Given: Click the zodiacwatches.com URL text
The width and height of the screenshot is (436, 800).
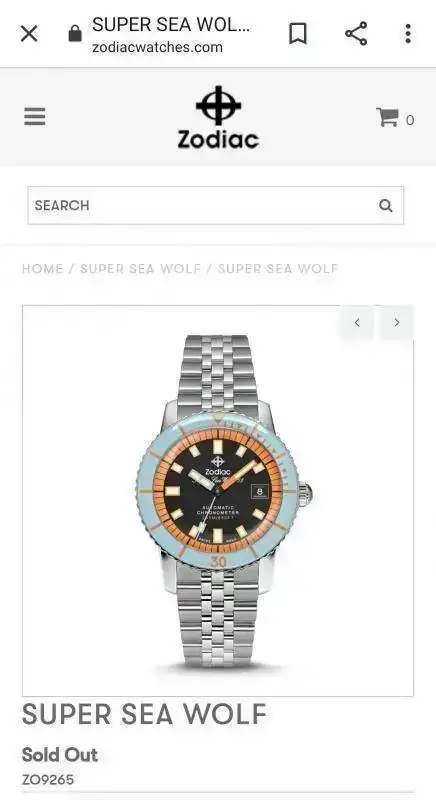Looking at the screenshot, I should pos(158,47).
